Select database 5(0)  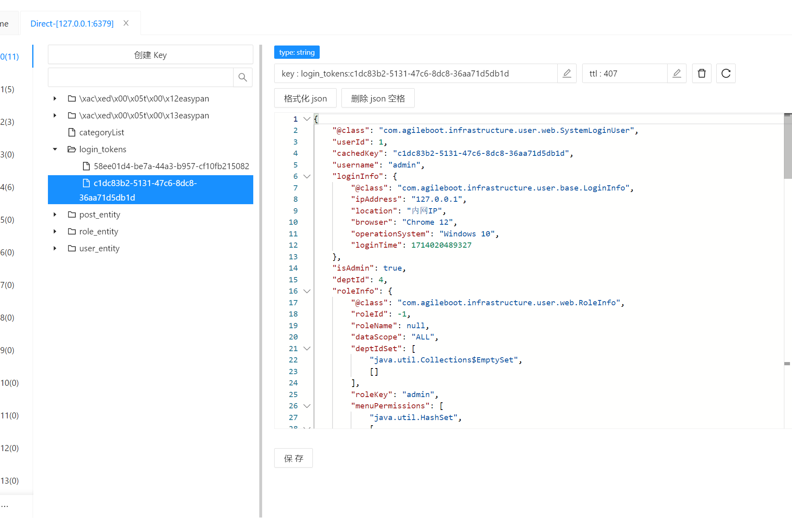point(7,219)
